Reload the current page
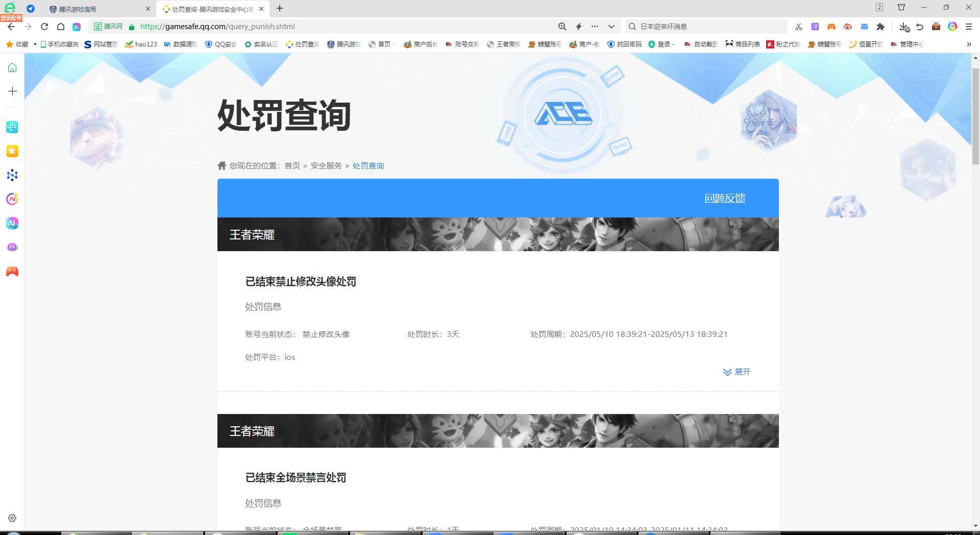 (x=44, y=27)
